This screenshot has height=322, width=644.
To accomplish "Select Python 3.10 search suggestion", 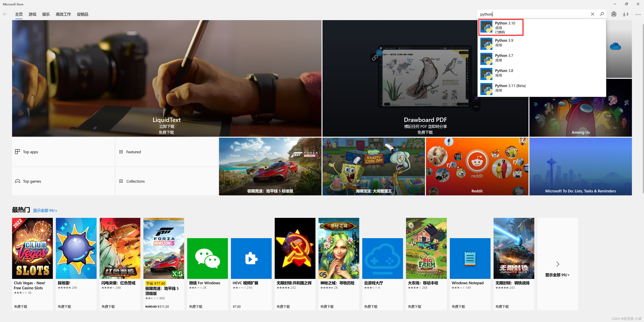I will tap(542, 27).
